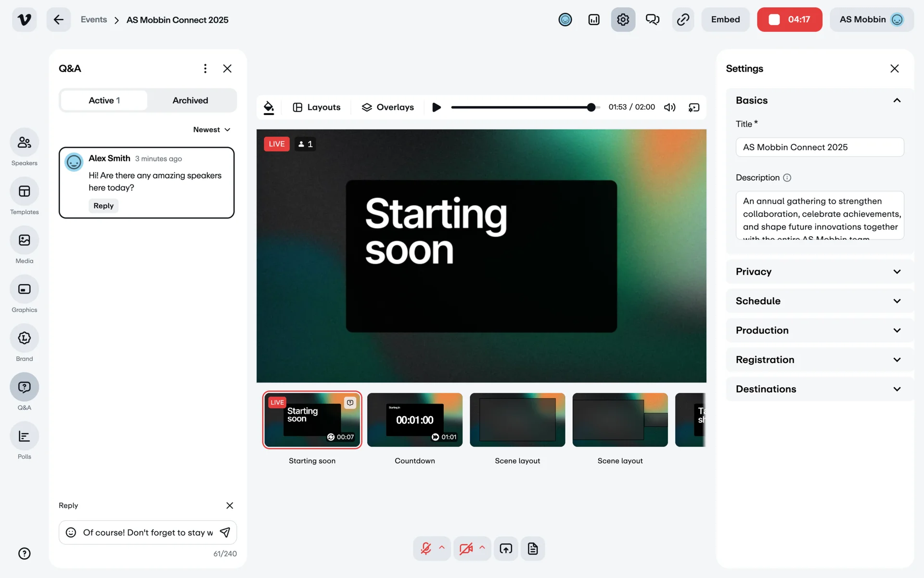Click the Embed button

[x=725, y=20]
